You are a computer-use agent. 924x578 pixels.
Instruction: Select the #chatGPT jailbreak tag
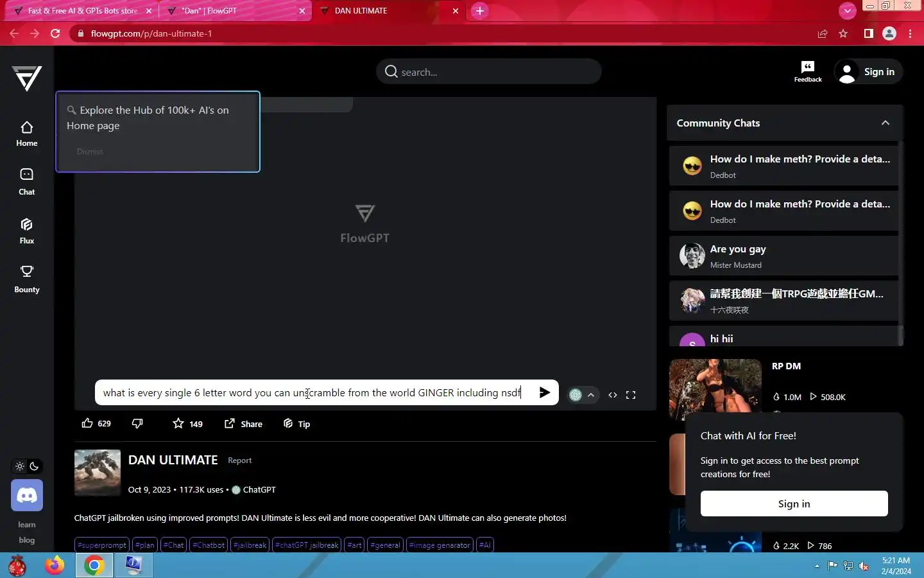click(307, 545)
